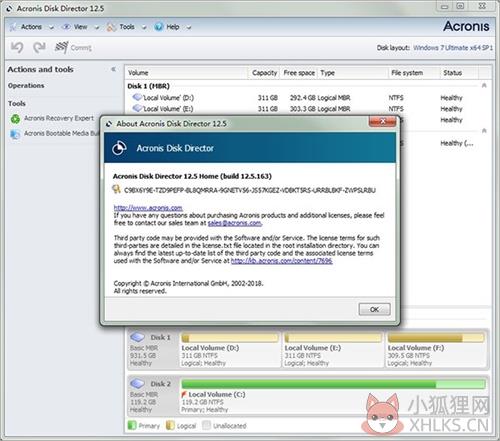This screenshot has height=441, width=500.
Task: Collapse the Actions and tools panel
Action: coord(113,69)
